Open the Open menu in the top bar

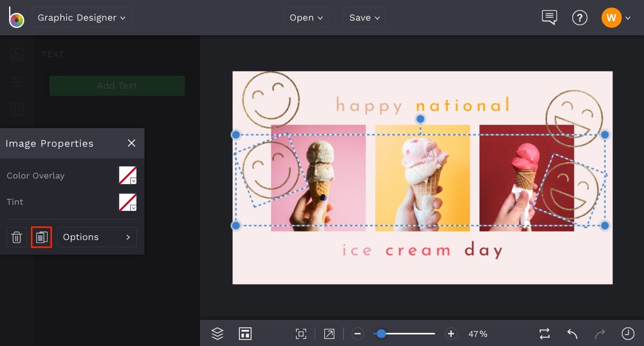[x=306, y=17]
